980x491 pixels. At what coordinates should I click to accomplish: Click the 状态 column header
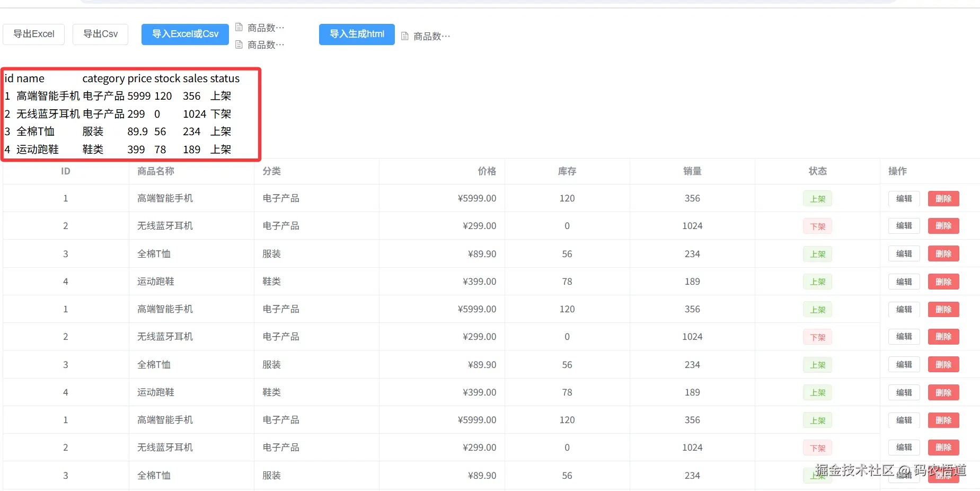[818, 171]
